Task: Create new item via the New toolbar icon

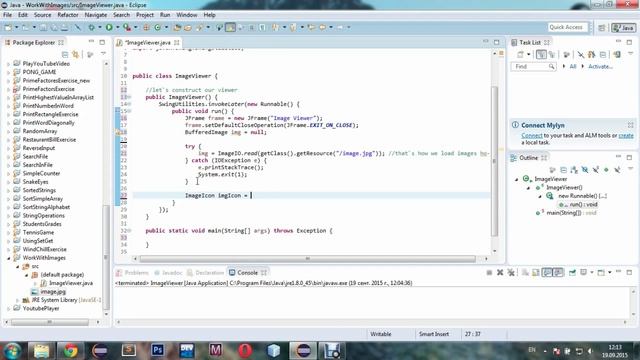Action: (8, 27)
